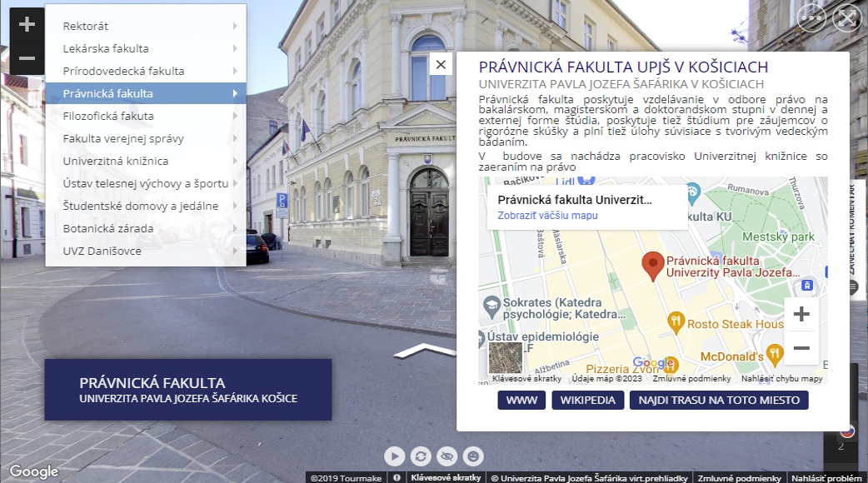This screenshot has height=483, width=868.
Task: Open the vertical Zanechať komentár side tab
Action: [x=857, y=238]
